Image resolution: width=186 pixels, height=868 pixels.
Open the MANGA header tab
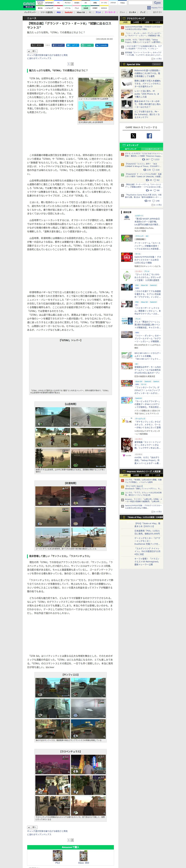coord(104,8)
